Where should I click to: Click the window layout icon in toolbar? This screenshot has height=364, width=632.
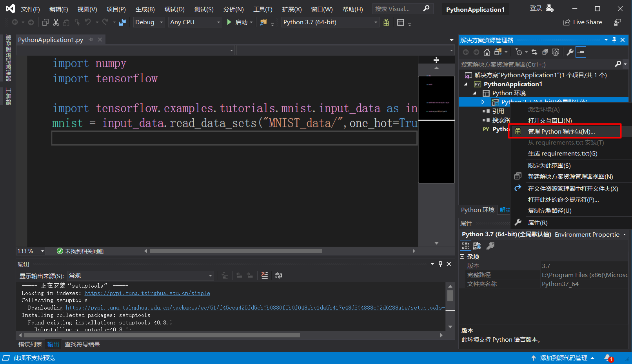point(400,22)
